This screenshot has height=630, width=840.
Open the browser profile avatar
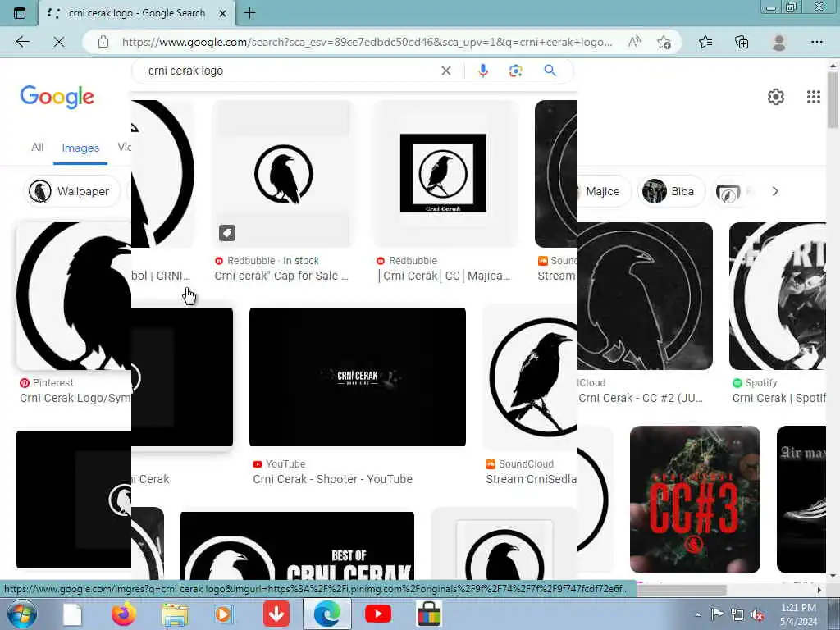pyautogui.click(x=779, y=42)
